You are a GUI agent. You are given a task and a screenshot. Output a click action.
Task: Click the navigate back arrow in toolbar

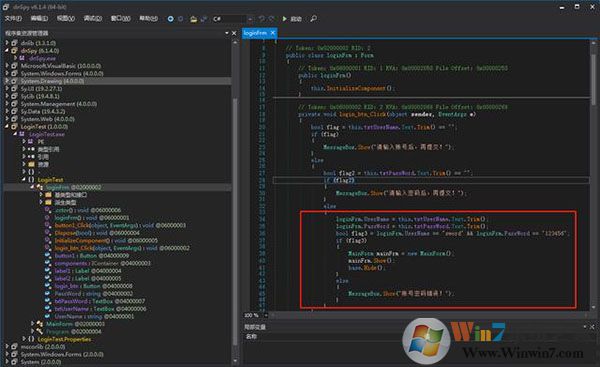[x=170, y=18]
